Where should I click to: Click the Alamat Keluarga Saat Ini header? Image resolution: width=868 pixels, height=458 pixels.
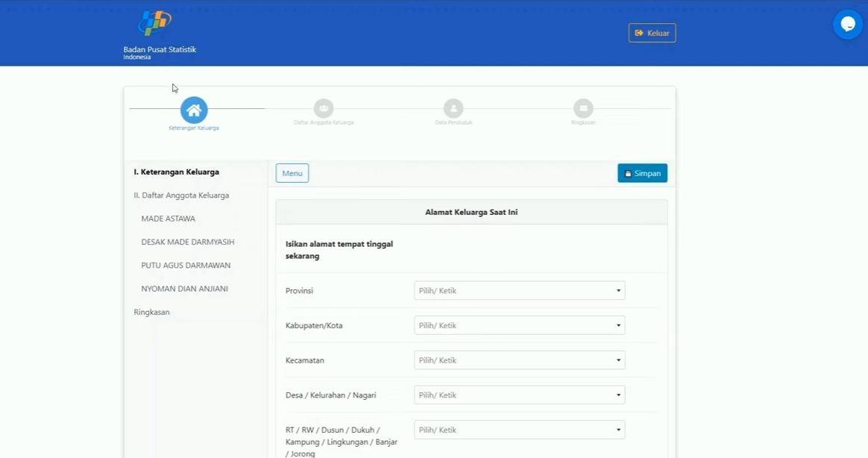point(471,212)
